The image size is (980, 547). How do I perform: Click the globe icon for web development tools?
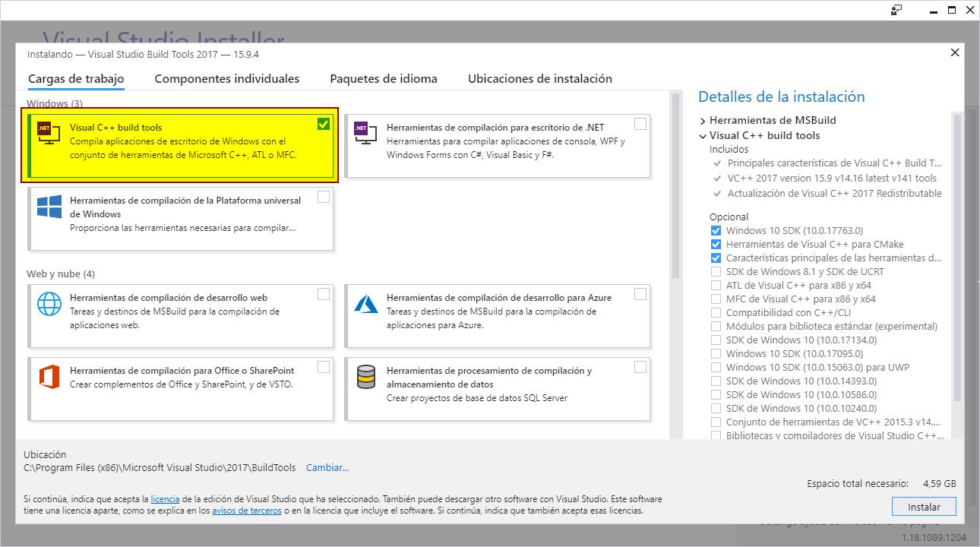click(x=49, y=304)
